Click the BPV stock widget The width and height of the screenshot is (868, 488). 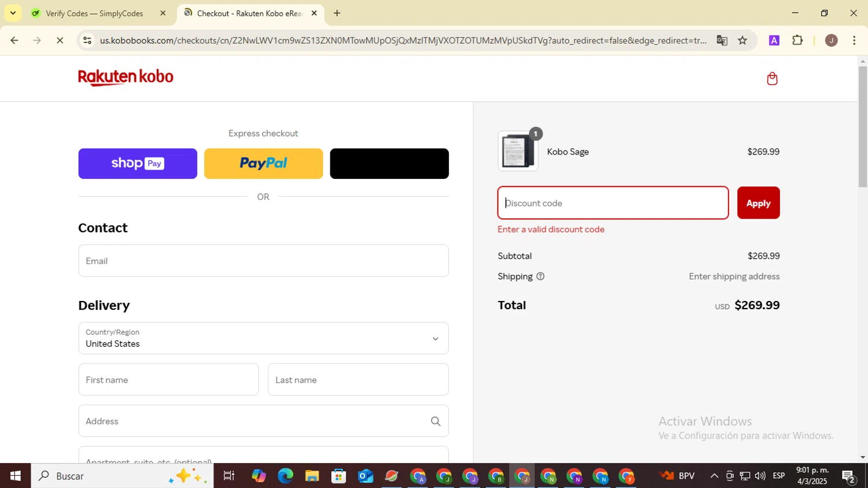pos(678,476)
